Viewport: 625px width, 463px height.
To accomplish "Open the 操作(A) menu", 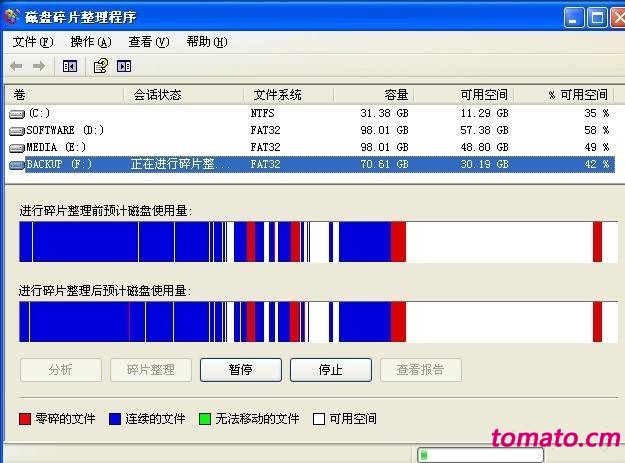I will pyautogui.click(x=91, y=42).
